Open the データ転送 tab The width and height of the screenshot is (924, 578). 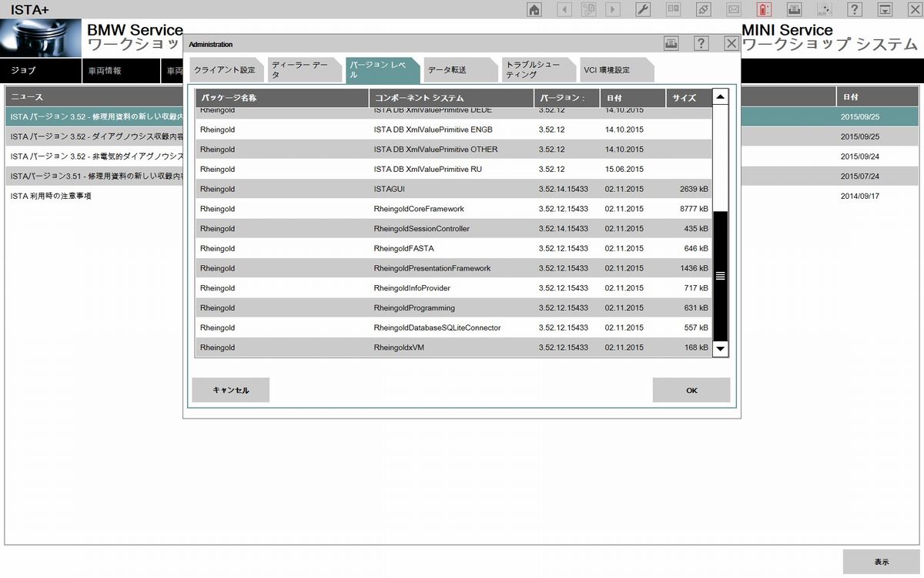pyautogui.click(x=460, y=70)
